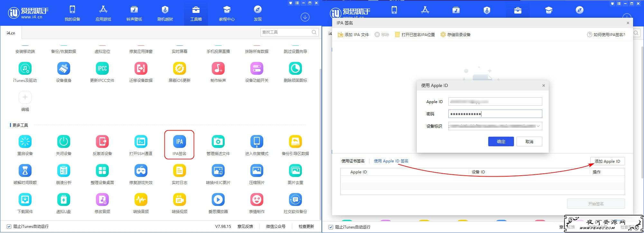
Task: Click the 添加 Apple ID button
Action: 607,161
